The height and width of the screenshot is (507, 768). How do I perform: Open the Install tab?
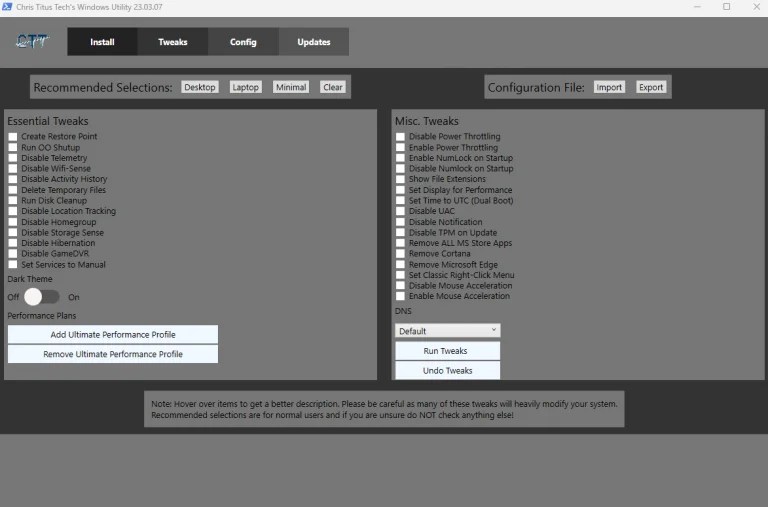coord(102,42)
